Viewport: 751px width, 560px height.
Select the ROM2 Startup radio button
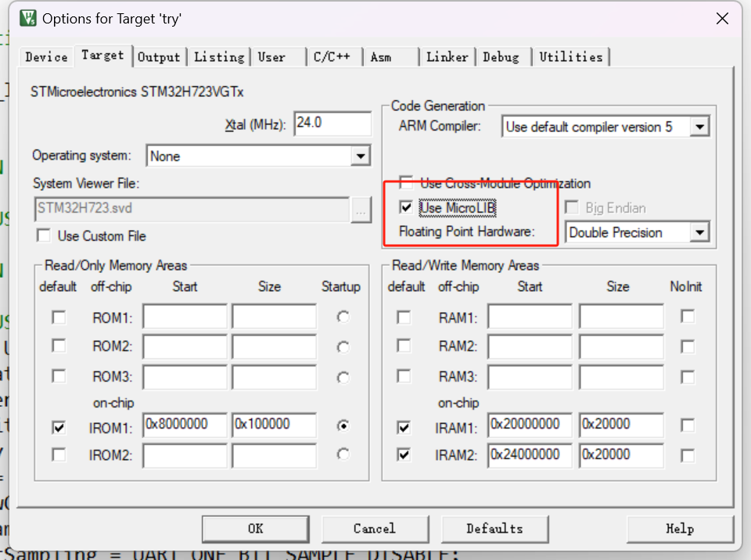[343, 346]
